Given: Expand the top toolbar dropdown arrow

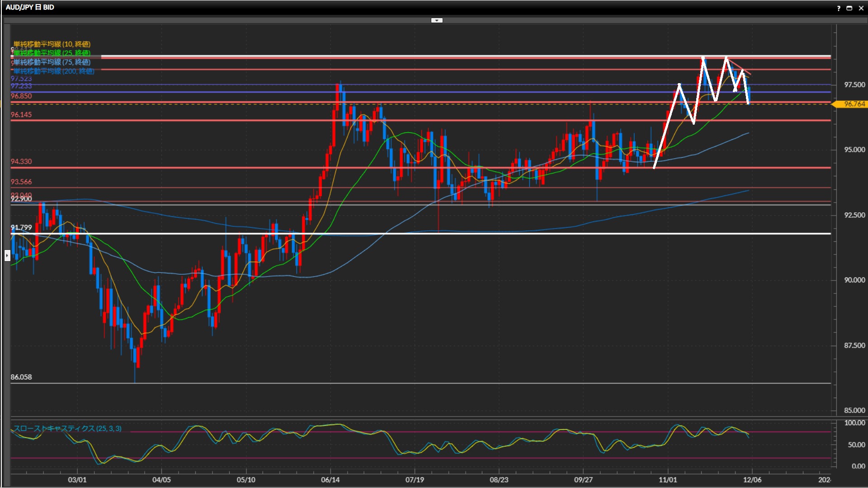Looking at the screenshot, I should click(x=437, y=20).
